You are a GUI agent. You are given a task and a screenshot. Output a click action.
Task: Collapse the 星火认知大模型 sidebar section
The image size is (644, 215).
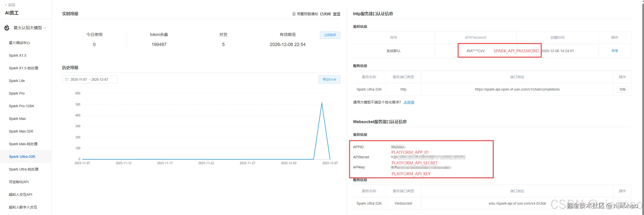(x=45, y=28)
